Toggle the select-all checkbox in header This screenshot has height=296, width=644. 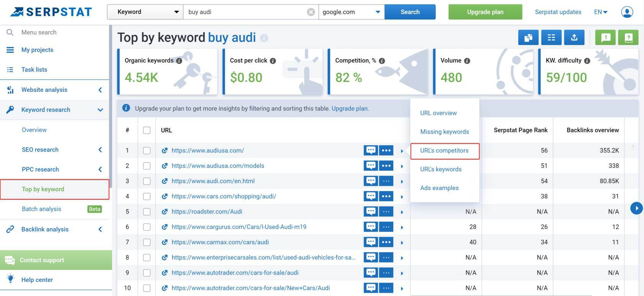pos(147,130)
